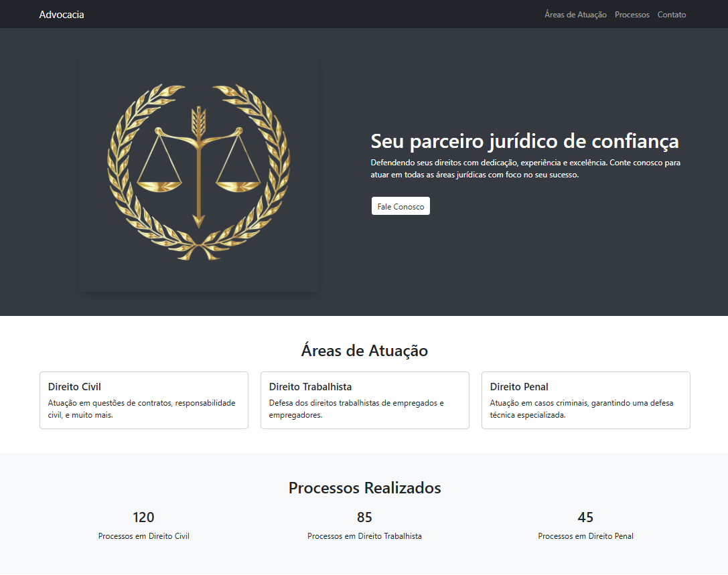
Task: Click the Direito Trabalhista card title
Action: [310, 386]
